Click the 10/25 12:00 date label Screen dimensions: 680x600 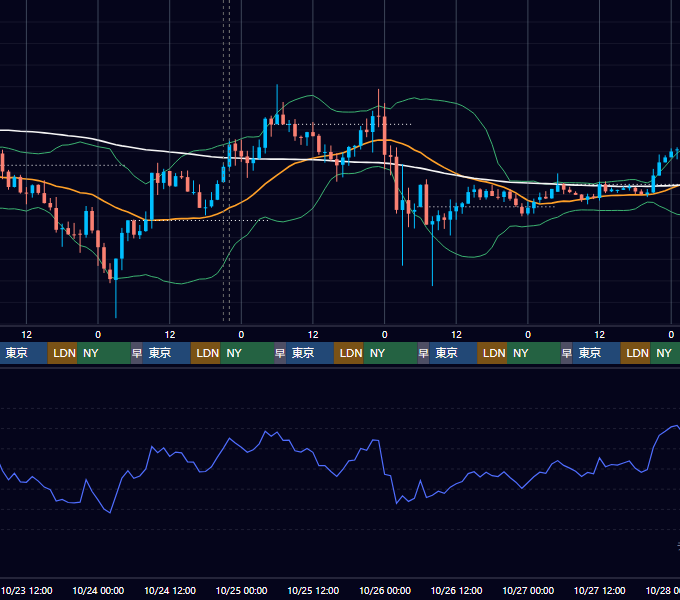click(313, 590)
